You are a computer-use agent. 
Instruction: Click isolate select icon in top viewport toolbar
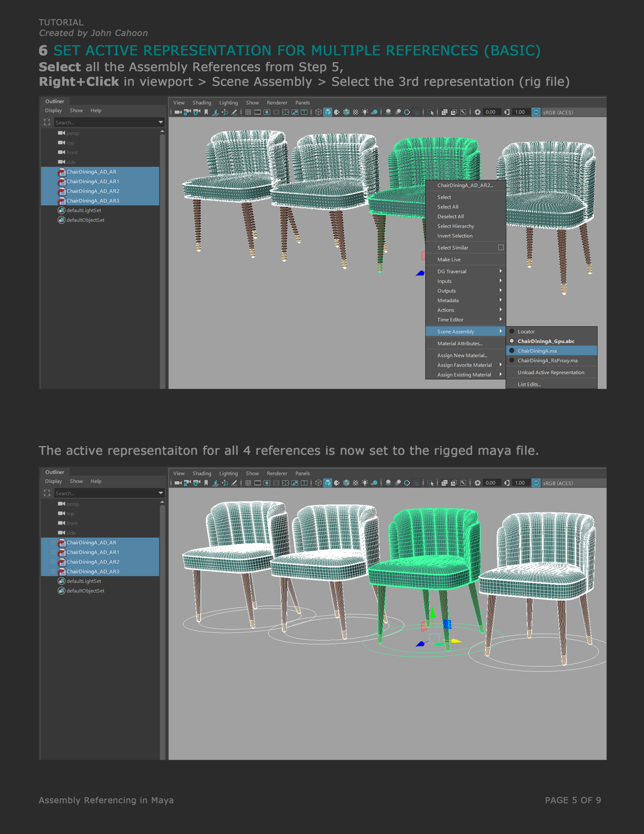(430, 112)
